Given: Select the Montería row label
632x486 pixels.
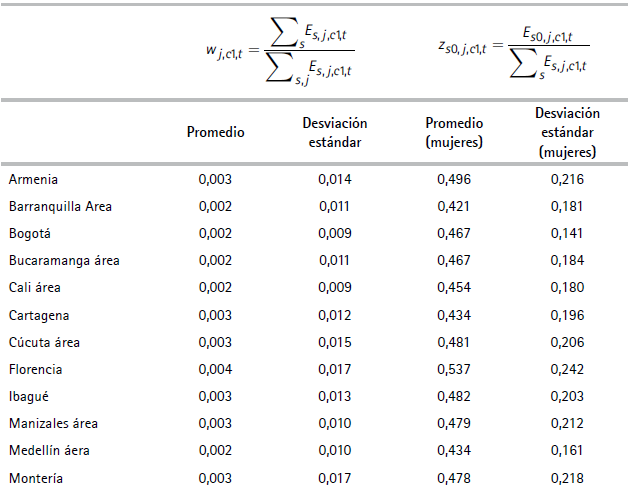Looking at the screenshot, I should pyautogui.click(x=36, y=478).
